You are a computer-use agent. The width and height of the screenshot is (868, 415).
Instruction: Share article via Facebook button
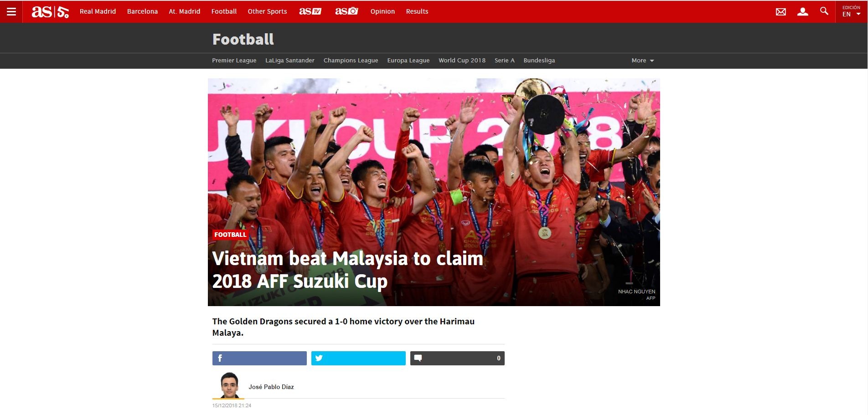coord(259,358)
